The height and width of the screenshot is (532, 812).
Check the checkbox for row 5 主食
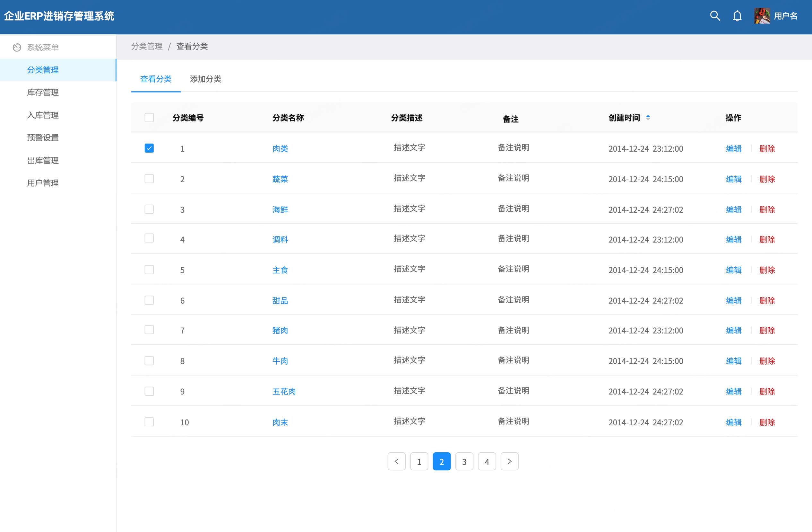[x=149, y=270]
